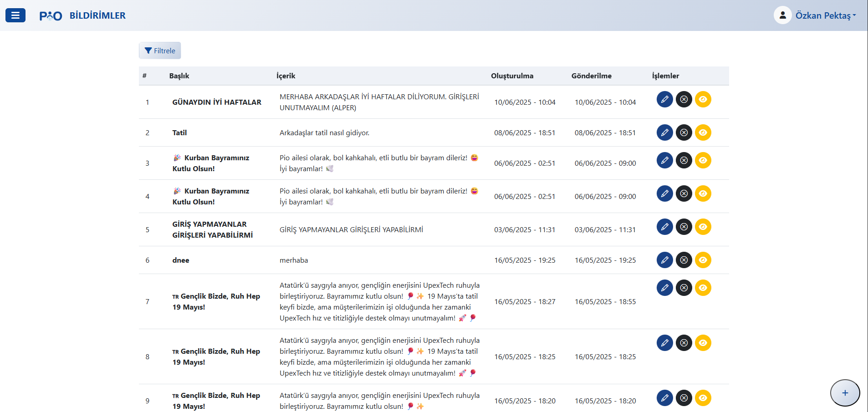The image size is (868, 412).
Task: Delete the Tatil notification
Action: pos(684,132)
